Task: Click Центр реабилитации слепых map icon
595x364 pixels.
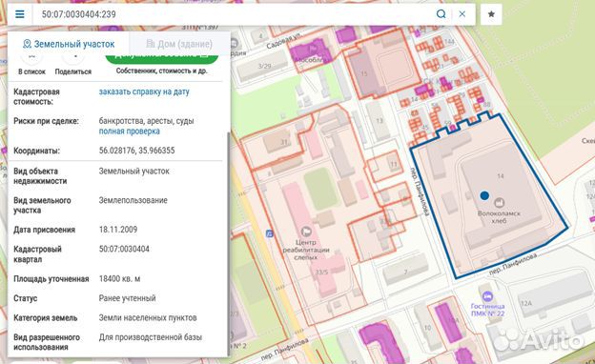Action: [306, 231]
